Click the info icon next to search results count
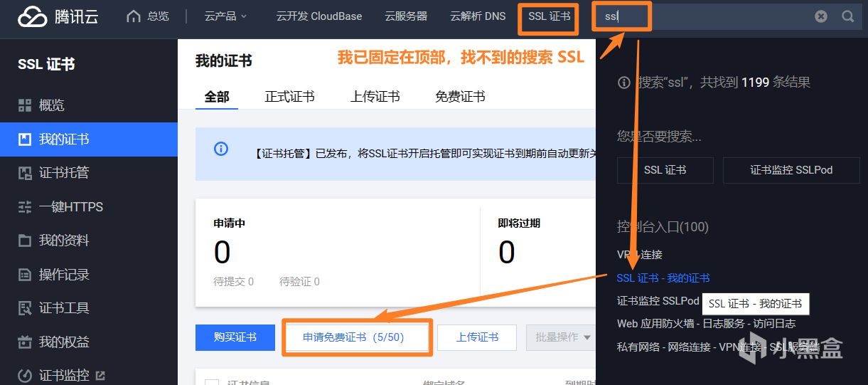868x385 pixels. coord(624,83)
